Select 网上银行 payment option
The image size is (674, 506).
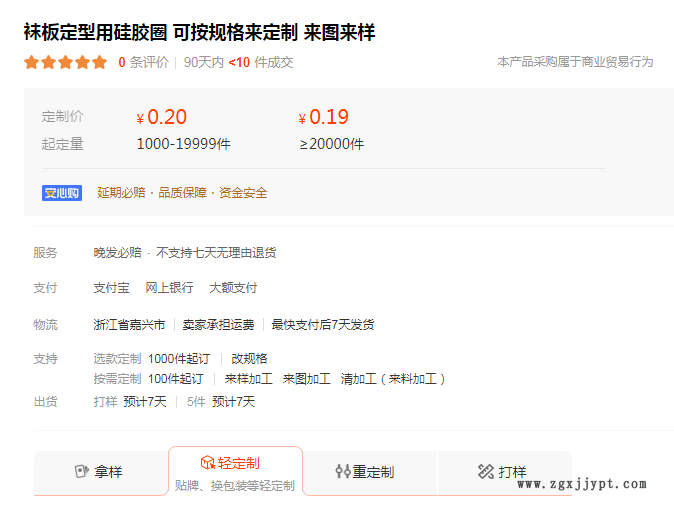pyautogui.click(x=169, y=288)
